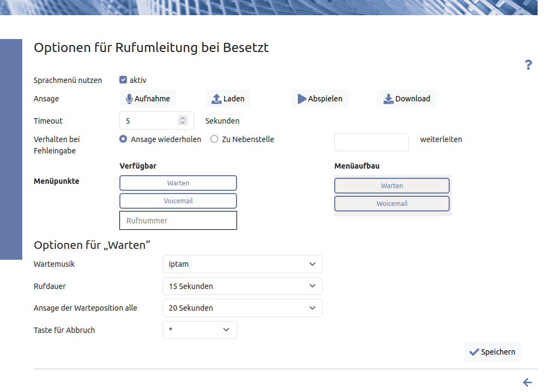Click the back arrow at bottom right
The image size is (549, 392).
tap(527, 382)
